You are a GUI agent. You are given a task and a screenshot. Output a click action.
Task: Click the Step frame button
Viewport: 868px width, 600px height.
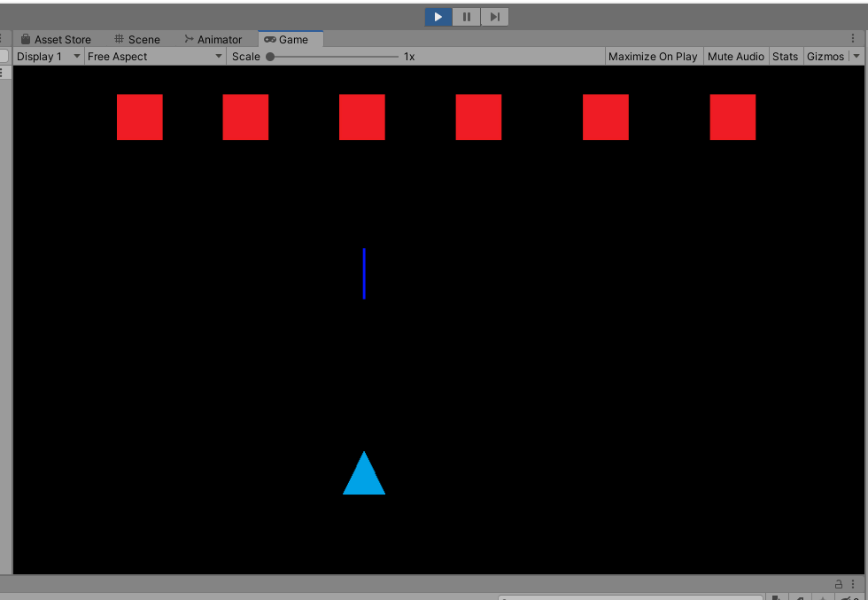click(x=495, y=17)
